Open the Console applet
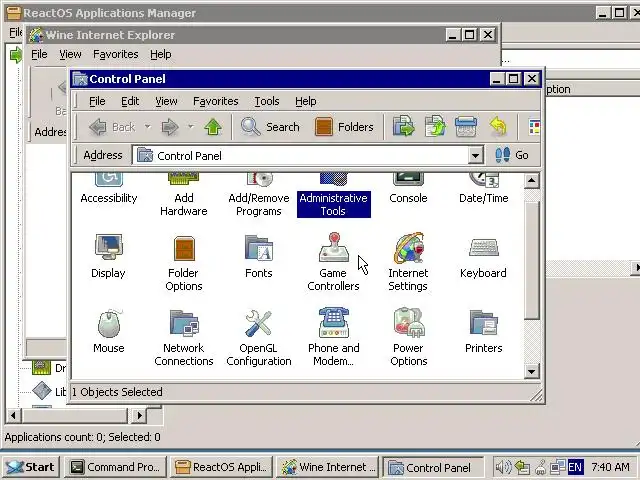The height and width of the screenshot is (480, 640). (408, 190)
